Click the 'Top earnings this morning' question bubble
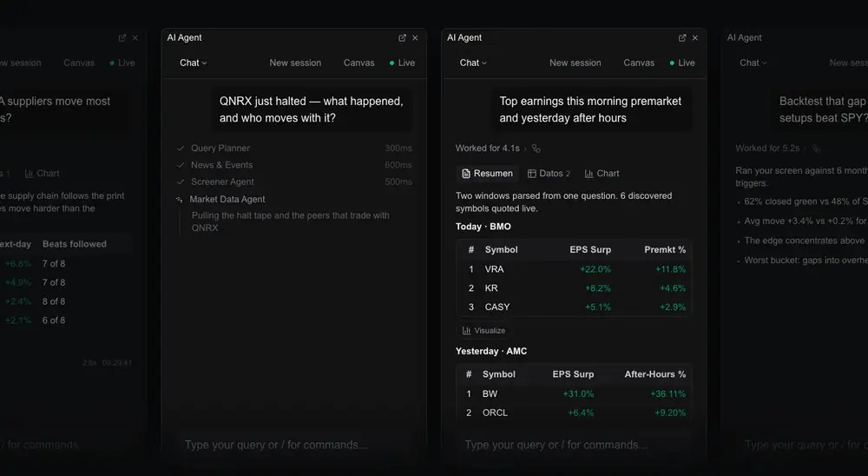This screenshot has width=868, height=476. point(591,109)
